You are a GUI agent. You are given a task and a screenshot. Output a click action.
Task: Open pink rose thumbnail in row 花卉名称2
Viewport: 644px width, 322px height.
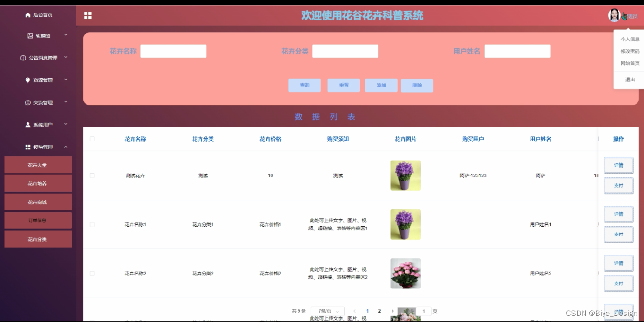tap(405, 274)
